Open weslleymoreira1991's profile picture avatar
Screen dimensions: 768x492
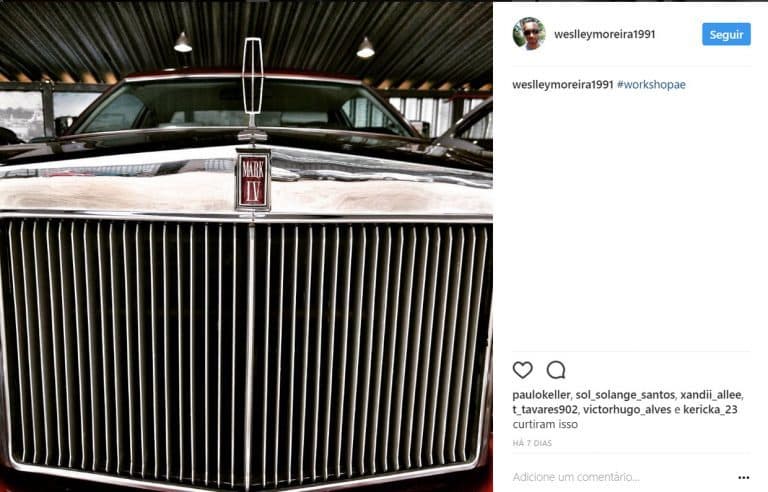[529, 34]
